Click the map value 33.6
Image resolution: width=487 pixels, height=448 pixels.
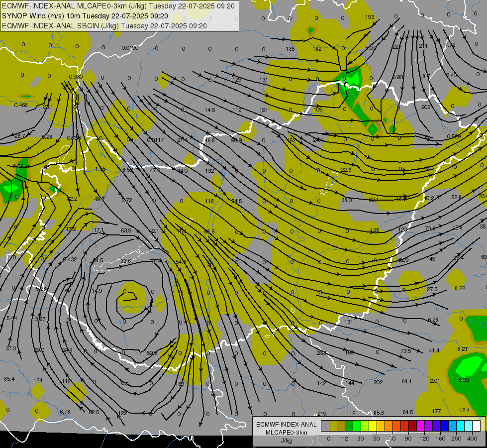[126, 261]
